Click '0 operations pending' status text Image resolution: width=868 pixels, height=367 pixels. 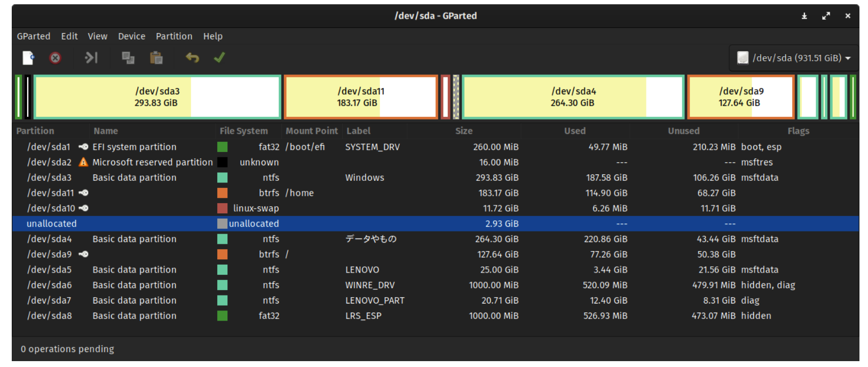click(x=67, y=349)
